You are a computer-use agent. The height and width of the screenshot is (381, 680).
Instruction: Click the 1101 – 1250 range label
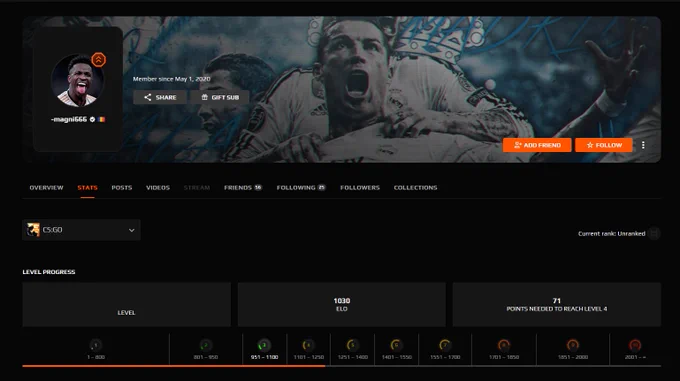(x=309, y=357)
